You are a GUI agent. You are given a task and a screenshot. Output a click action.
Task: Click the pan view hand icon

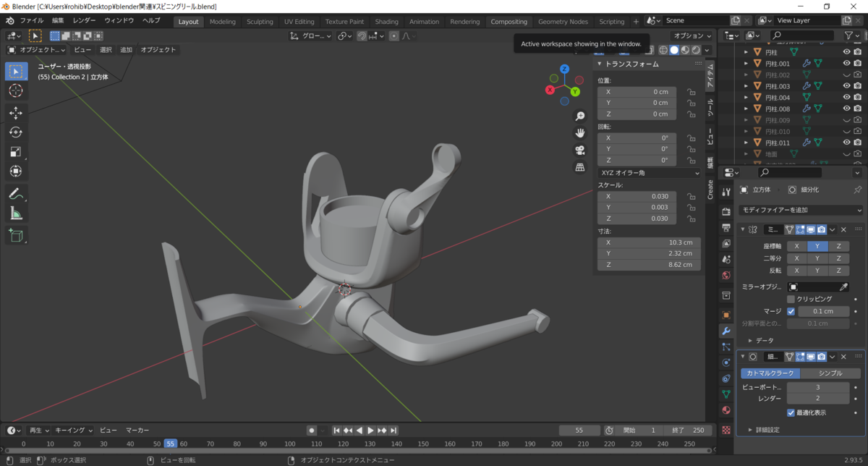[579, 133]
